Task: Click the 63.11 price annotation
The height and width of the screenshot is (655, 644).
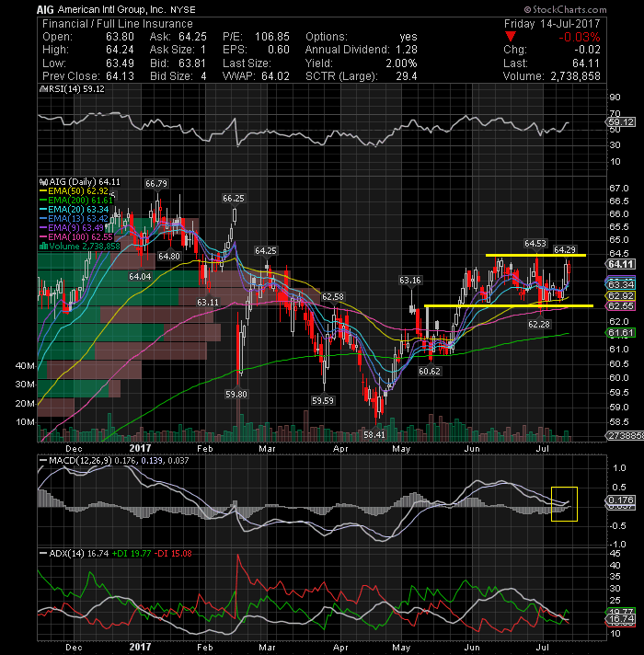Action: [208, 302]
